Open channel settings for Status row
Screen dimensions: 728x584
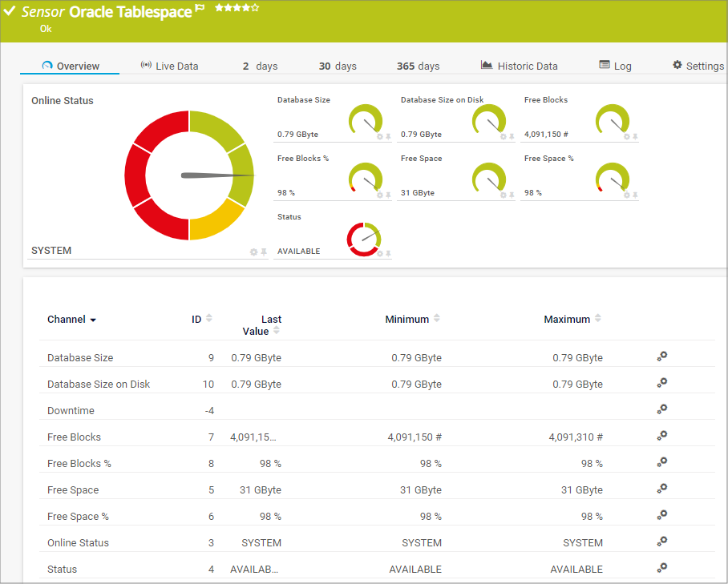(x=661, y=568)
